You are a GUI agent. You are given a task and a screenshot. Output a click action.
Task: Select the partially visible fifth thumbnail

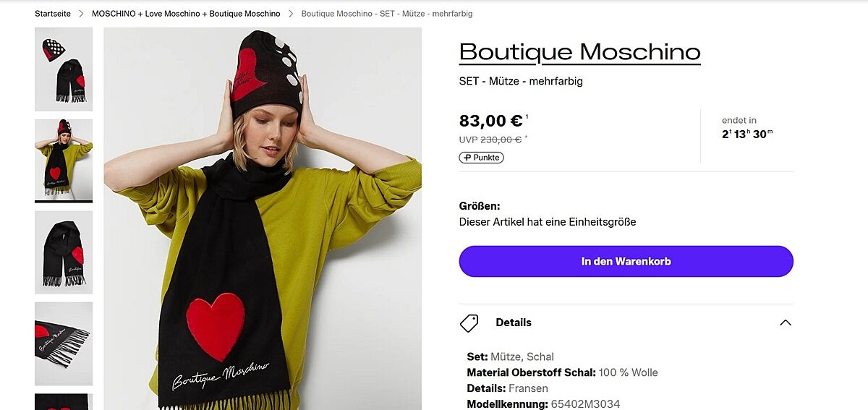point(64,402)
